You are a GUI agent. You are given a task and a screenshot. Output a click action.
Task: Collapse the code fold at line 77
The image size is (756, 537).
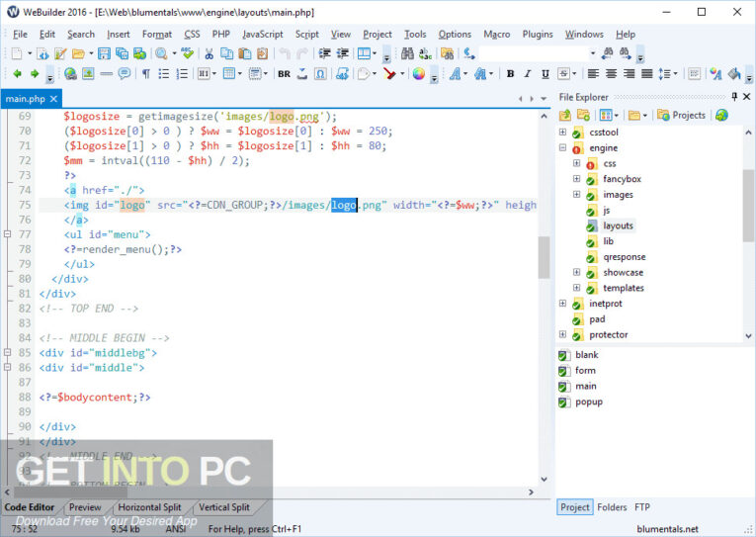(7, 234)
